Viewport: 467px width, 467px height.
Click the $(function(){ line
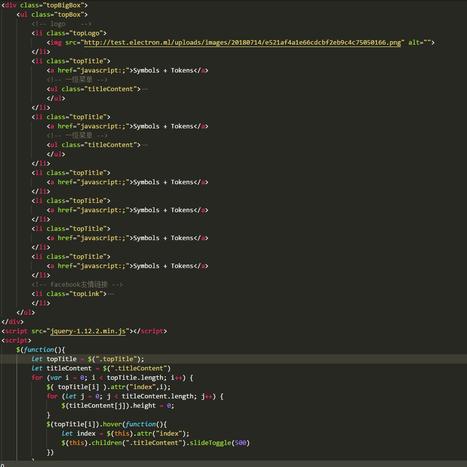[40, 350]
